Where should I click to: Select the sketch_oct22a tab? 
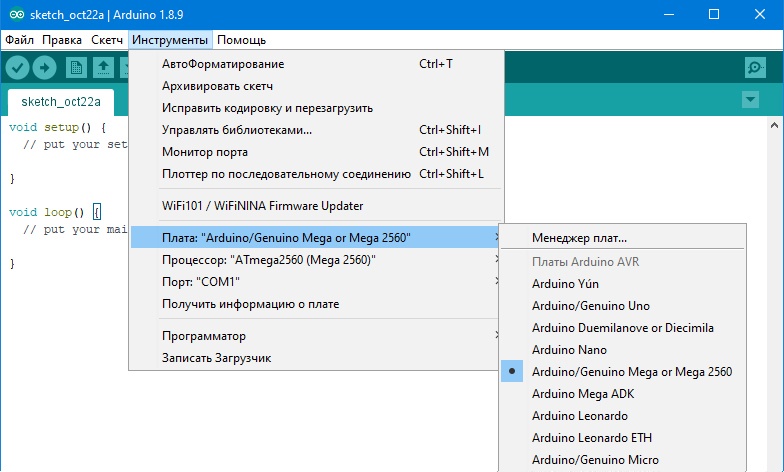[61, 102]
